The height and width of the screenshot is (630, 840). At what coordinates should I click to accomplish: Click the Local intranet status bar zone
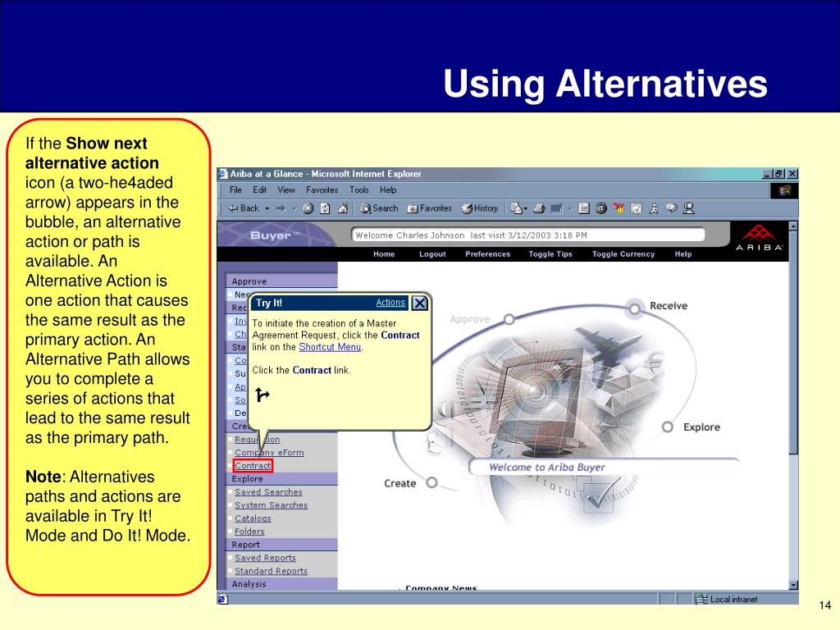pyautogui.click(x=745, y=599)
